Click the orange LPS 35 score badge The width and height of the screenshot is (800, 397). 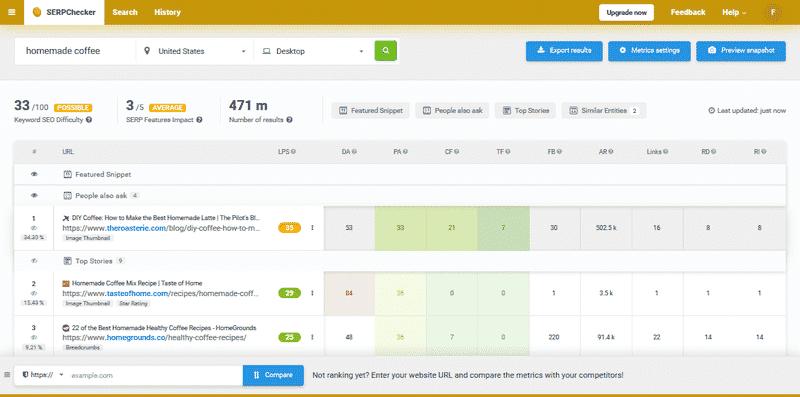(289, 228)
